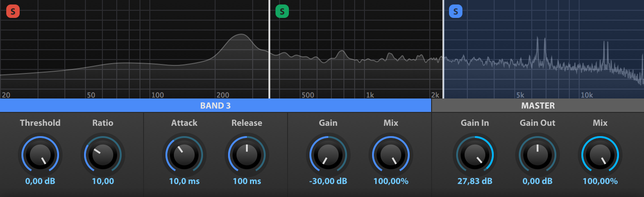The width and height of the screenshot is (644, 197).
Task: Click the 0,00 dB Threshold value
Action: click(40, 181)
